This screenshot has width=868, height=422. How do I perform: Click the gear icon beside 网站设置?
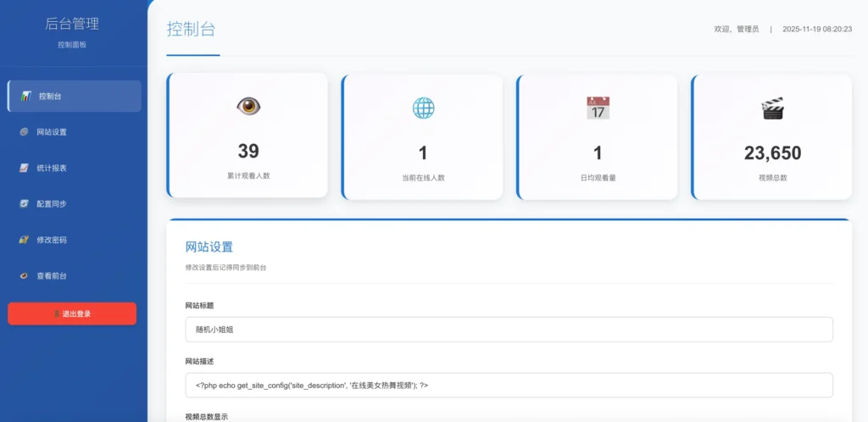point(24,131)
